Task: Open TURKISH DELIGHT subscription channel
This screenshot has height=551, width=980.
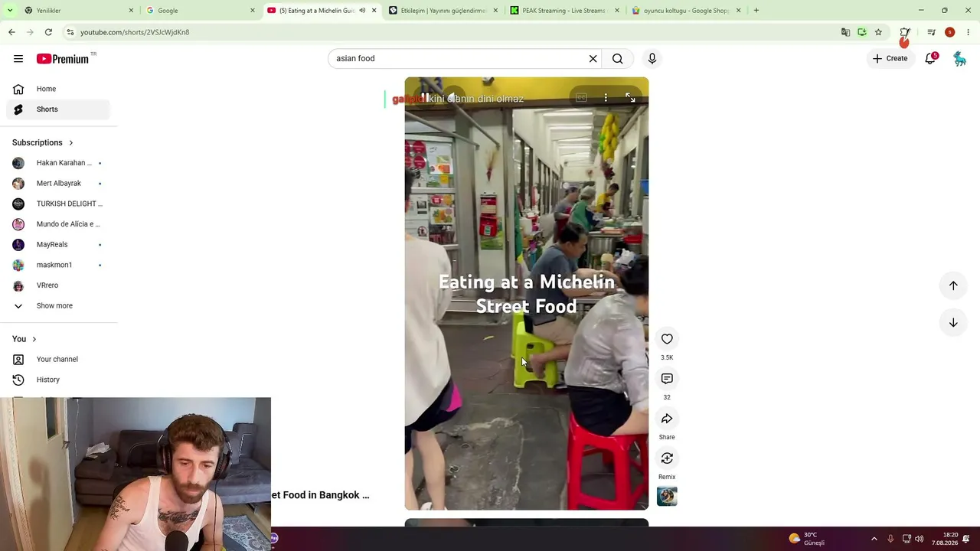Action: (58, 204)
